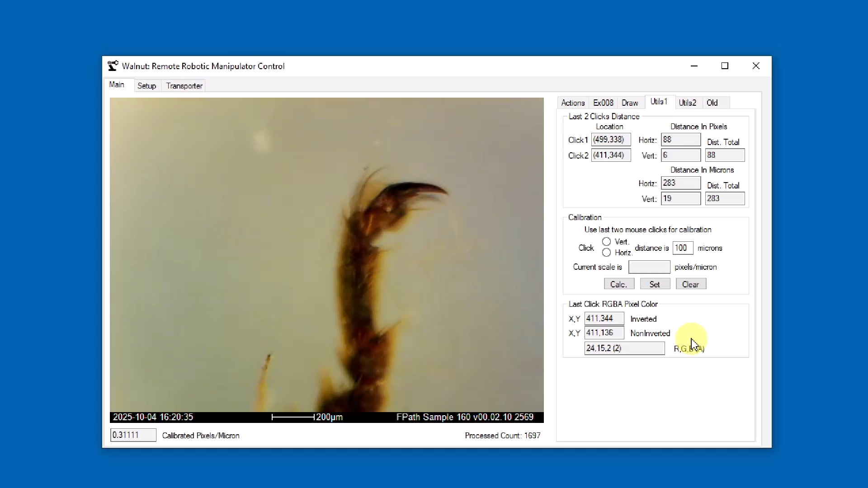Open the Old tab
Screen dimensions: 868x488
[x=712, y=103]
